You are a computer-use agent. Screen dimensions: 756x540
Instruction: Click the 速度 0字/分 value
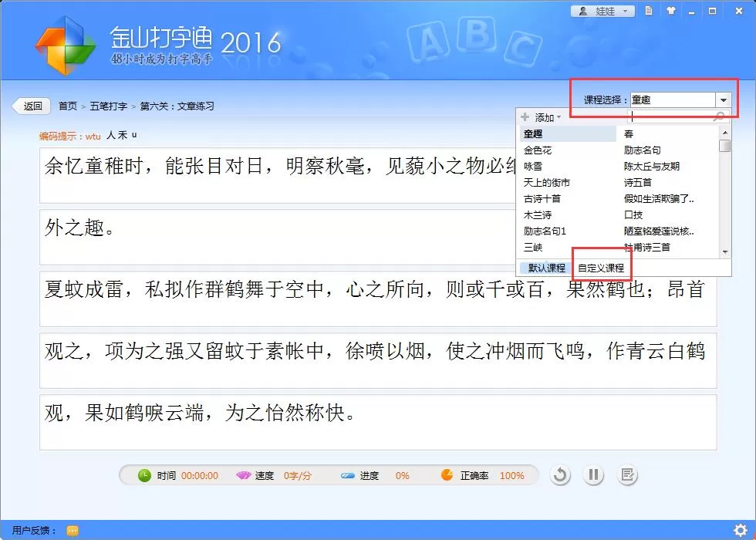point(297,476)
